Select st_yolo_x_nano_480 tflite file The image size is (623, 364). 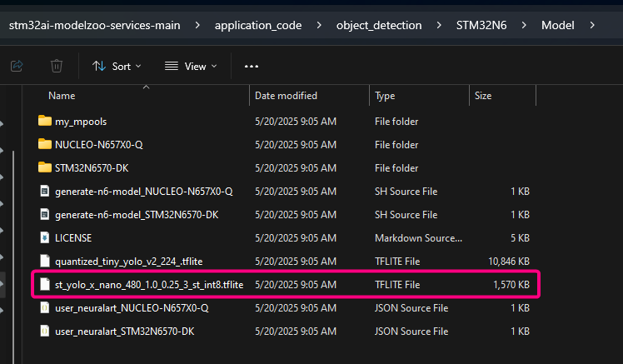149,284
